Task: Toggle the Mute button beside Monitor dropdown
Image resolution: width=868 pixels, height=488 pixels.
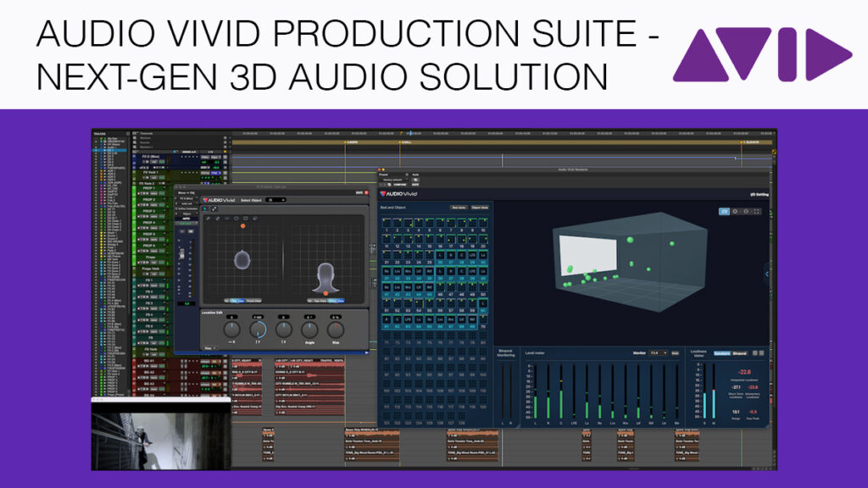Action: [x=676, y=352]
